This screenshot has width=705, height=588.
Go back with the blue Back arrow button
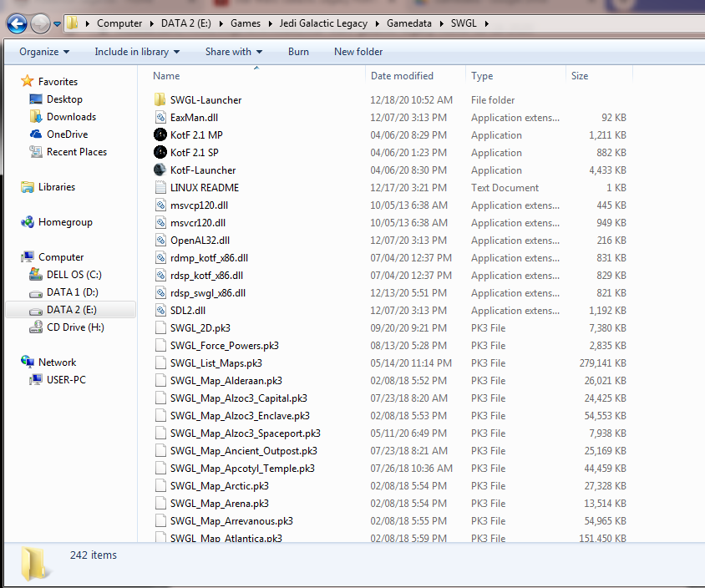coord(17,23)
